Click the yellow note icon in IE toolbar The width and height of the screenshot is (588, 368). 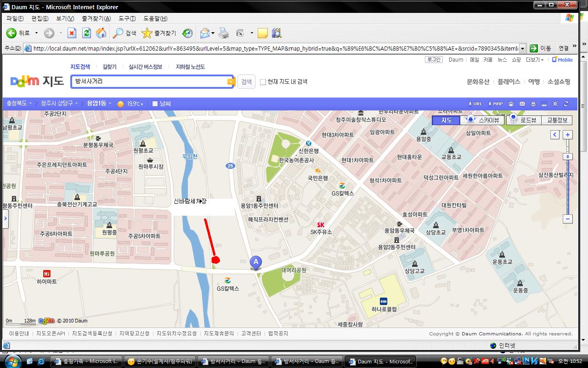coord(262,33)
